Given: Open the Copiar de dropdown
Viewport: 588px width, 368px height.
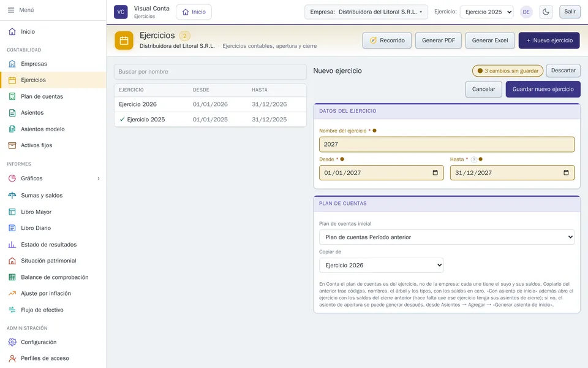Looking at the screenshot, I should pyautogui.click(x=382, y=265).
